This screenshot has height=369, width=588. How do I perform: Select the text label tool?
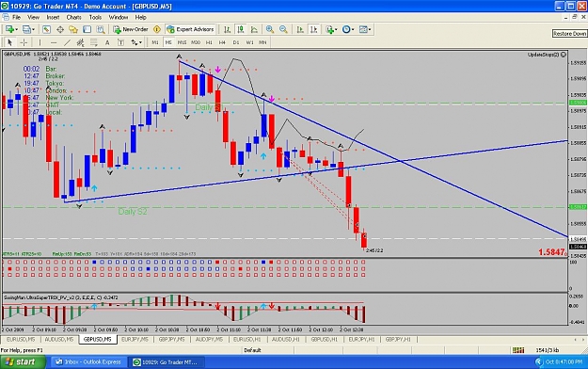(x=120, y=42)
